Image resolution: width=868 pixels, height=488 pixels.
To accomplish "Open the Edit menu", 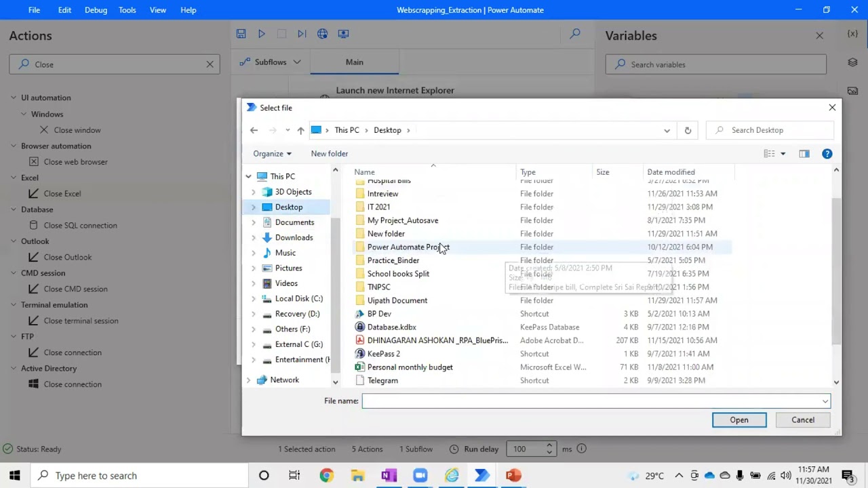I will (64, 10).
